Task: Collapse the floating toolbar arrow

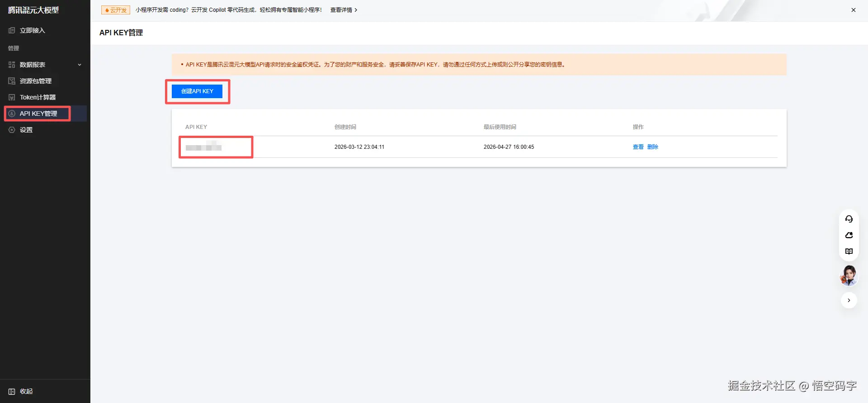Action: click(849, 300)
